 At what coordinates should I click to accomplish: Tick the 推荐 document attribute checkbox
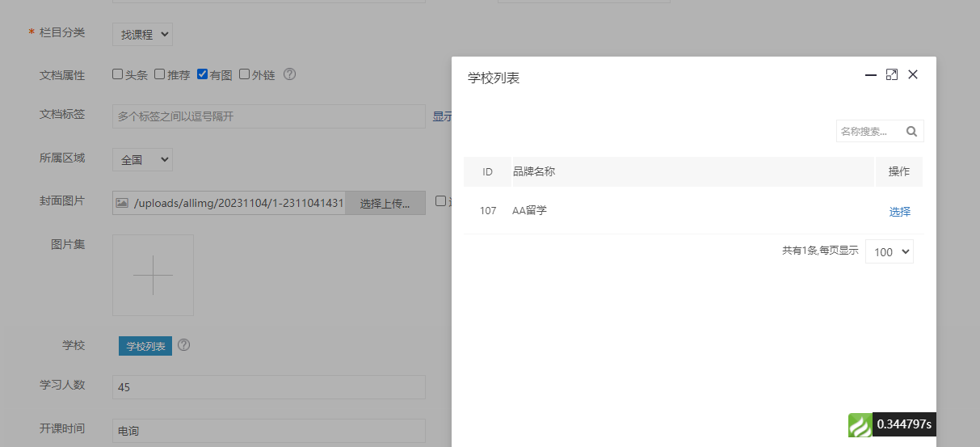(x=160, y=74)
